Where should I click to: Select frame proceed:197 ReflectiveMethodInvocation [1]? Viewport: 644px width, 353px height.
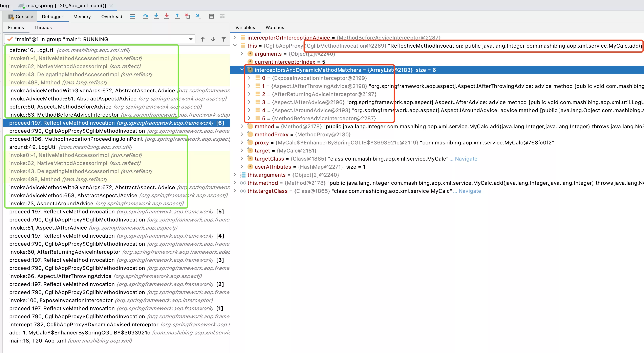tap(116, 308)
